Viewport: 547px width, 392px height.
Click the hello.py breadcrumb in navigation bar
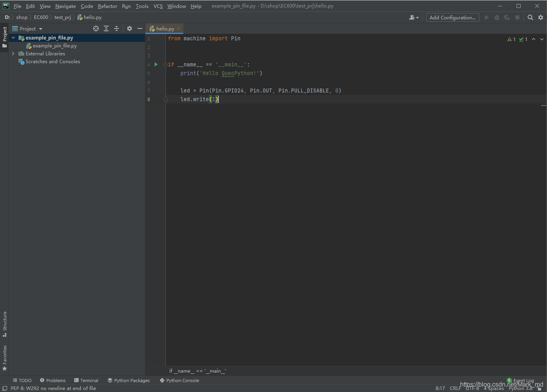(x=90, y=17)
